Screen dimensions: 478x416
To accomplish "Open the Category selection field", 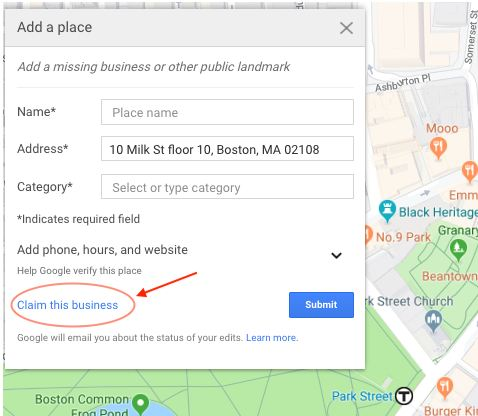I will coord(227,187).
